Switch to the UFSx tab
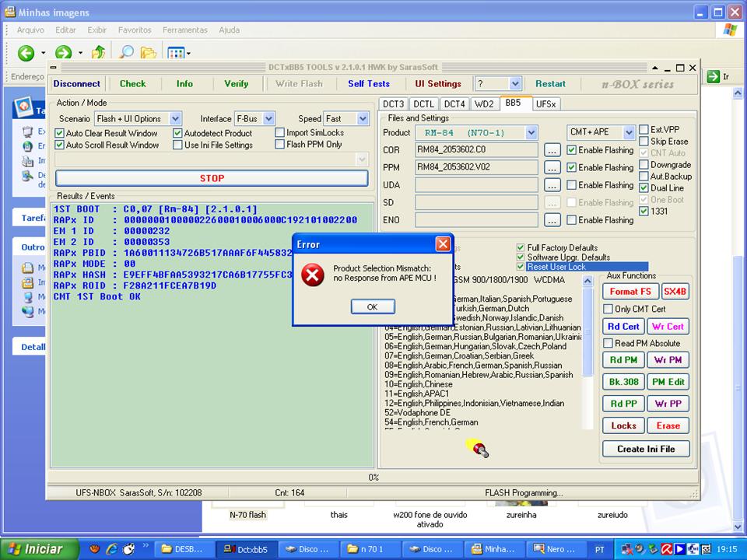Screen dimensions: 747x560 (x=546, y=103)
